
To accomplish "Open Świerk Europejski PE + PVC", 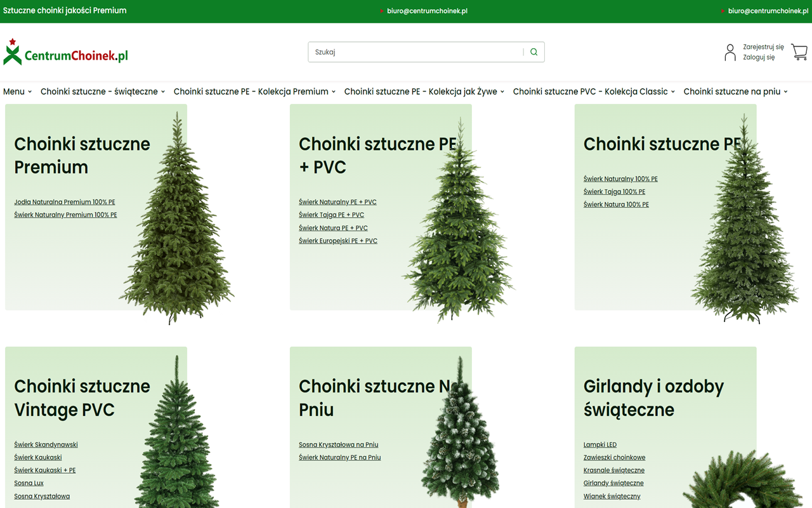I will click(x=338, y=241).
